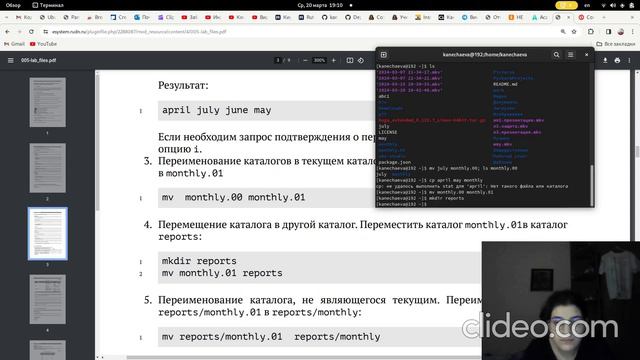Open search in the terminal window
This screenshot has width=640, height=360.
click(x=556, y=55)
